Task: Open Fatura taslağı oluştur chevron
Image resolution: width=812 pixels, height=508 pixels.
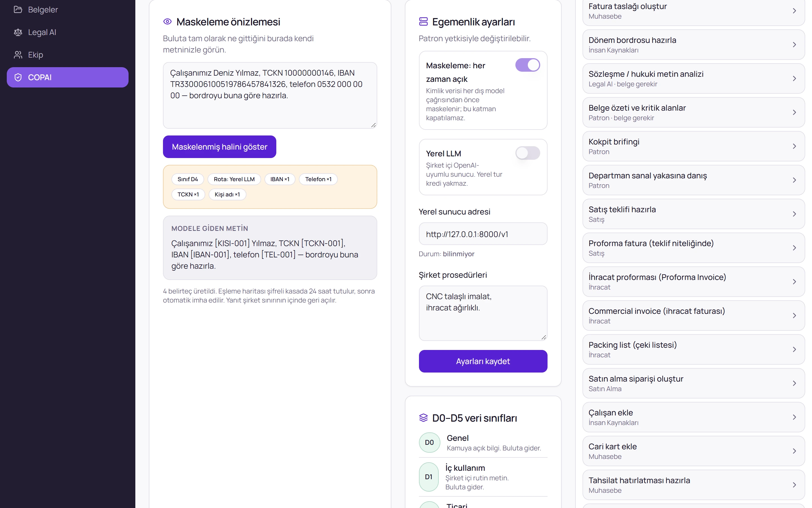Action: point(794,11)
